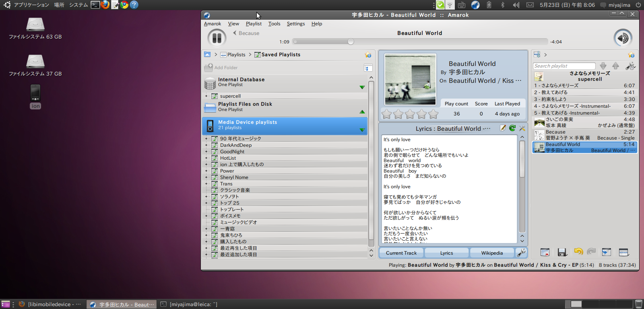Open the playlist pane bookmarks star icon
The width and height of the screenshot is (644, 309).
coord(631,55)
